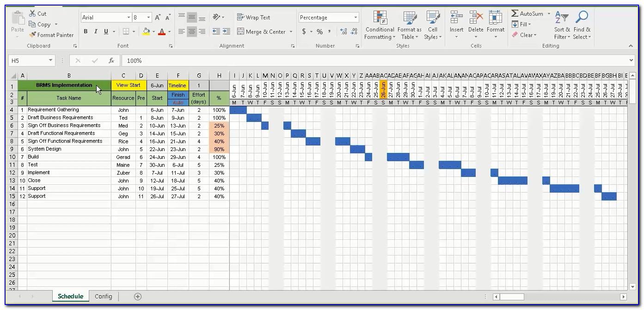Toggle italic formatting
This screenshot has width=644, height=310.
click(x=95, y=31)
